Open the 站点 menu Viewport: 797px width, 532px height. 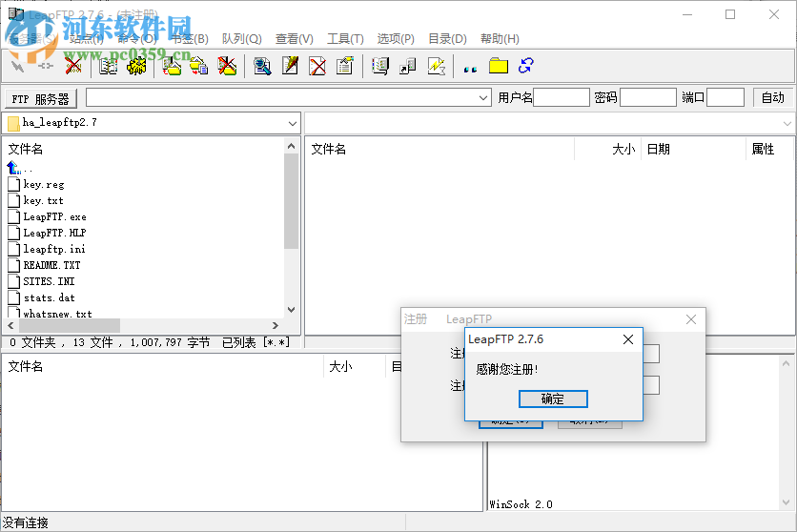[x=86, y=39]
